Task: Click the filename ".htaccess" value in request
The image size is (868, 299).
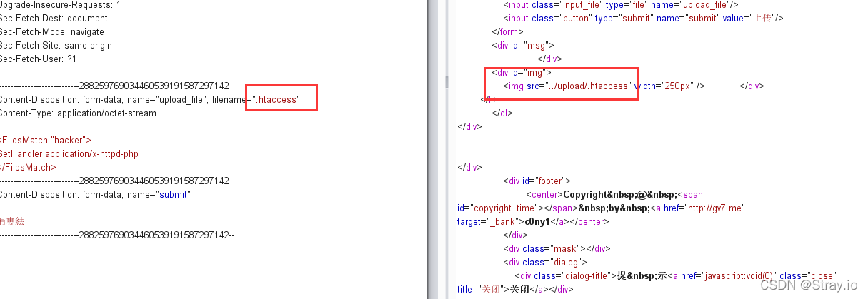Action: click(x=277, y=100)
